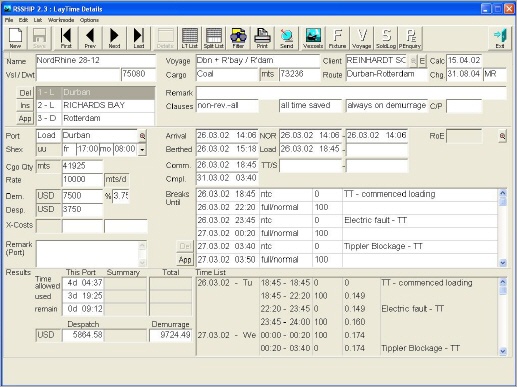Open the Voyage toolbar icon
Screen dimensions: 517x387
pos(362,38)
